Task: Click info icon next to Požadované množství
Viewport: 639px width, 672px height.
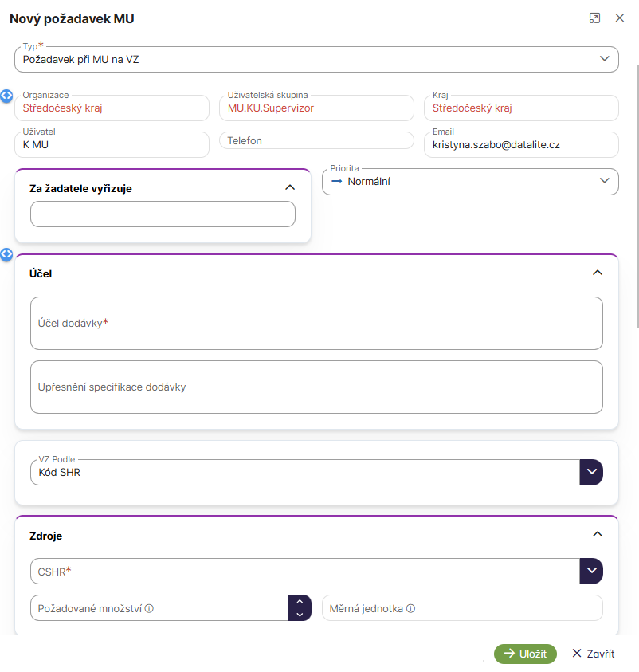Action: (150, 608)
